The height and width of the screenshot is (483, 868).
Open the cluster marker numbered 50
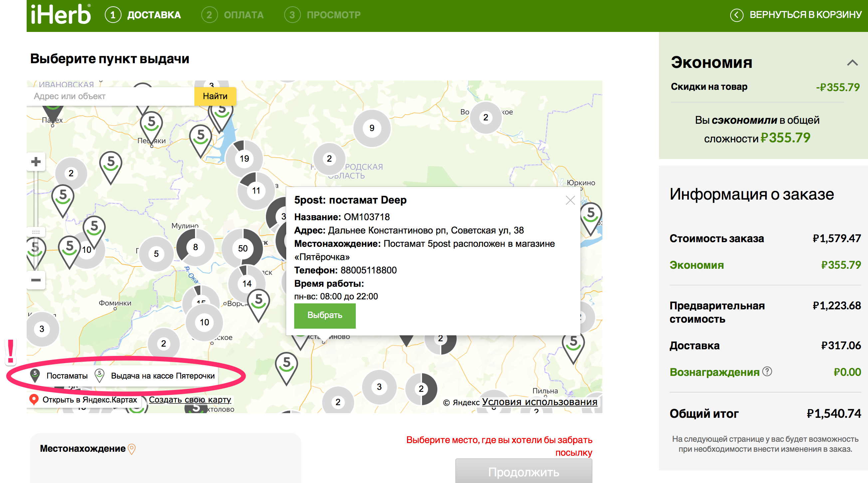click(243, 248)
